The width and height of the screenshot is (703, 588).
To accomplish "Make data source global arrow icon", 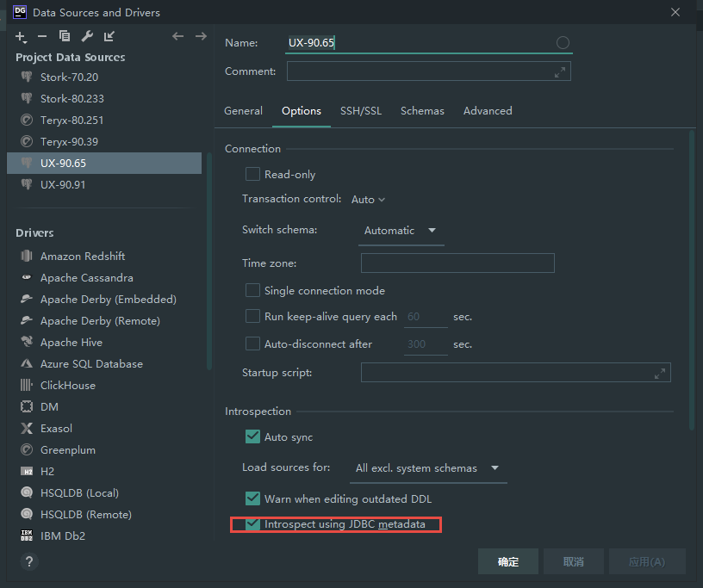I will click(109, 36).
